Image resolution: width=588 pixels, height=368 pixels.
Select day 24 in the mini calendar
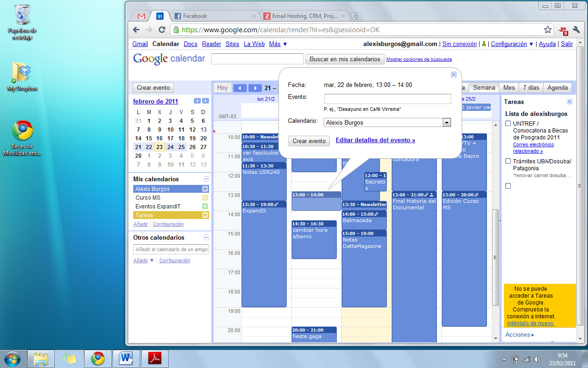click(170, 147)
